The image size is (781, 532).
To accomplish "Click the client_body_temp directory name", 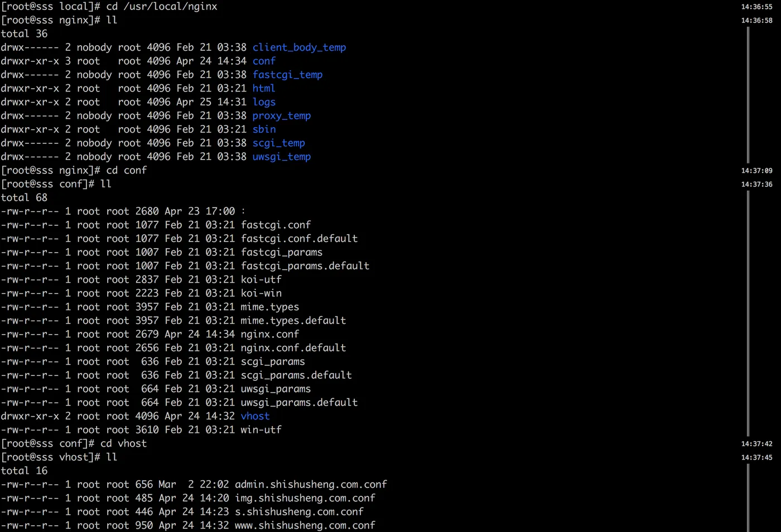I will [x=299, y=47].
